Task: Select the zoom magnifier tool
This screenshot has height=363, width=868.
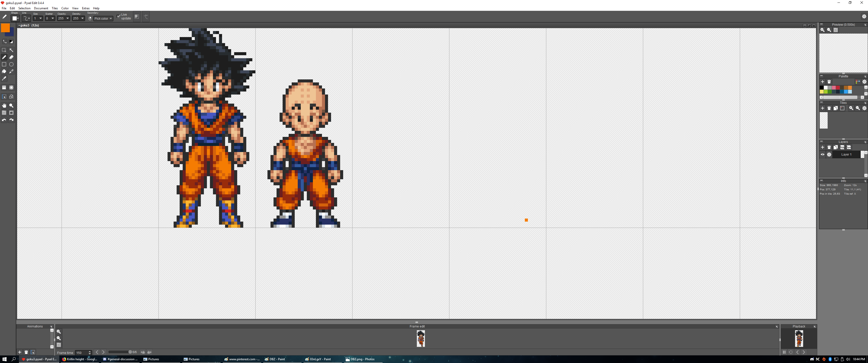Action: pos(11,106)
